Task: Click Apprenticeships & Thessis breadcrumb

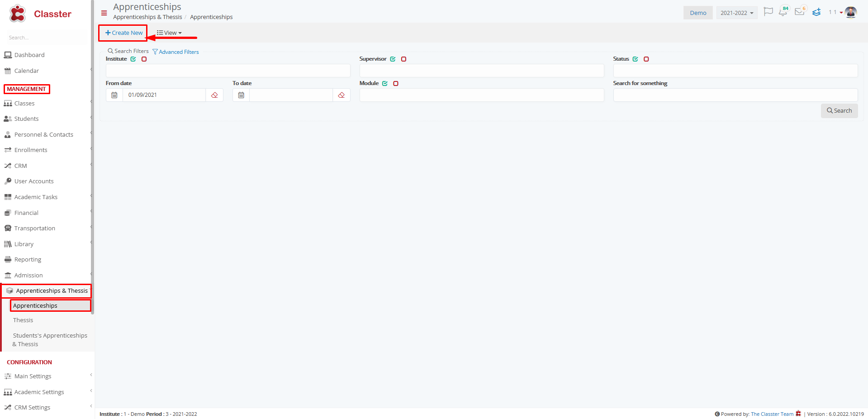Action: pos(147,17)
